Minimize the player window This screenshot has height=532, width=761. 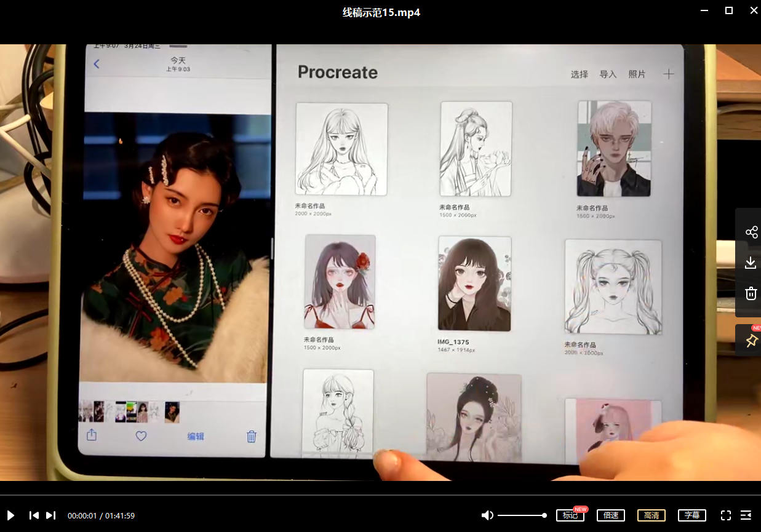[x=704, y=10]
